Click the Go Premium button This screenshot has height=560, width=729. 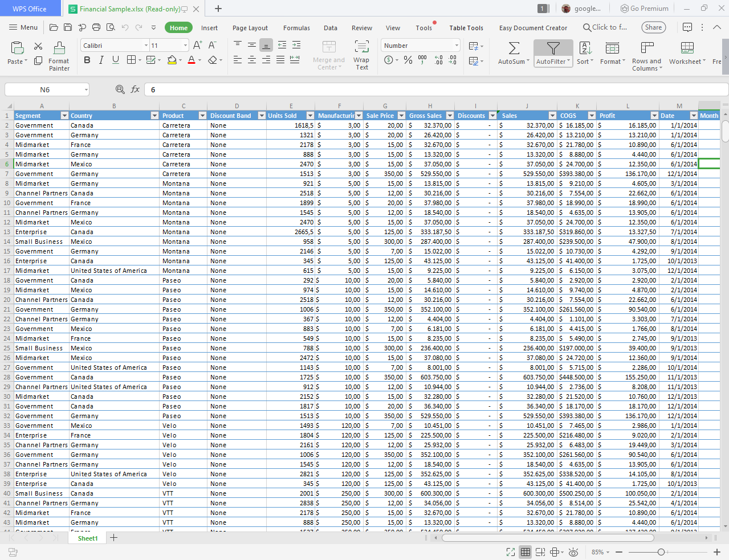645,9
